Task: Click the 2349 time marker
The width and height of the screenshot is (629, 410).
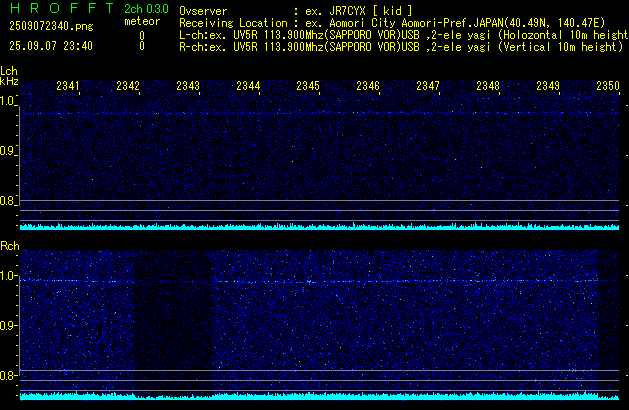Action: [548, 86]
